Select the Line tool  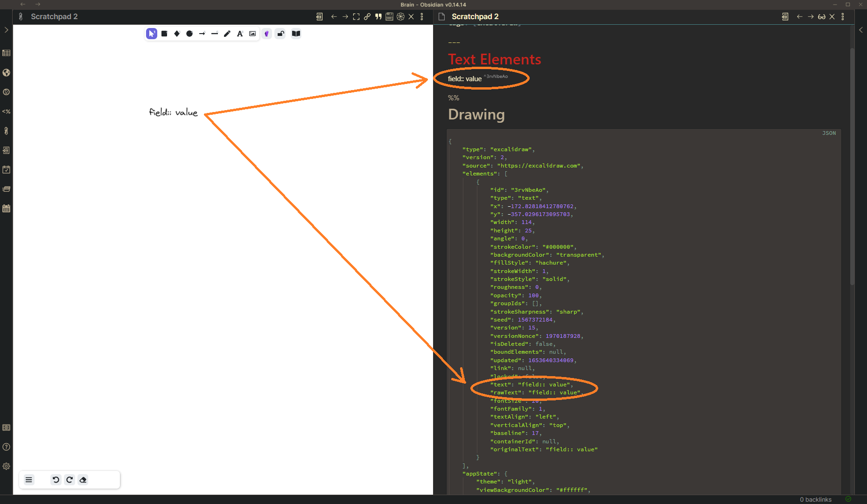tap(215, 34)
